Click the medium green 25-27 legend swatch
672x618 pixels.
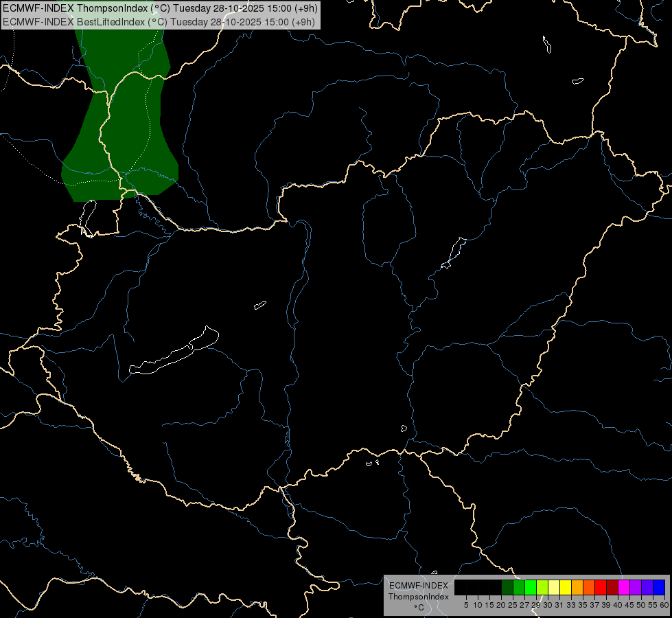point(519,588)
